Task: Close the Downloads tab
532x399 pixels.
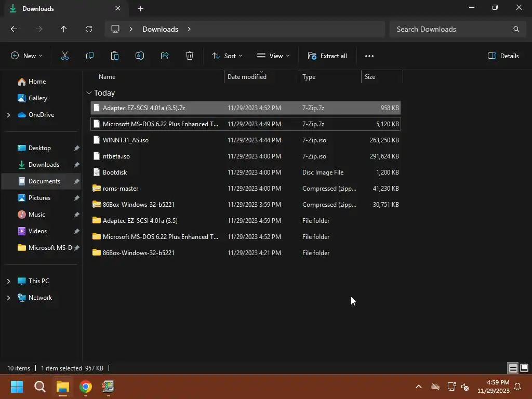Action: point(118,8)
